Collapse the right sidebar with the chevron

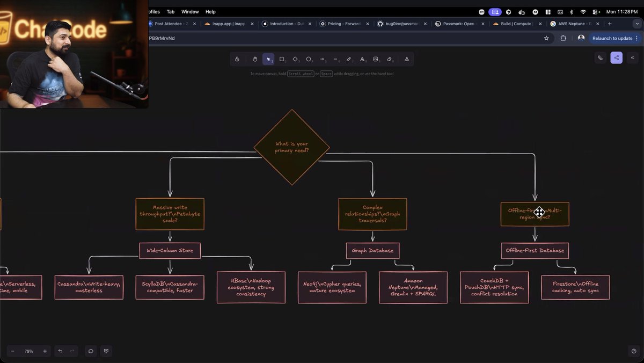point(632,57)
